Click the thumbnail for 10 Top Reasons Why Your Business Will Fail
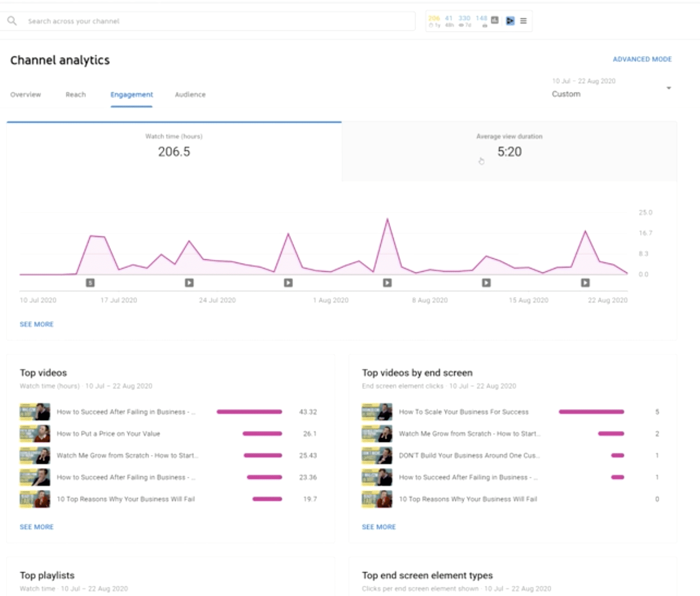The image size is (700, 596). pyautogui.click(x=34, y=499)
